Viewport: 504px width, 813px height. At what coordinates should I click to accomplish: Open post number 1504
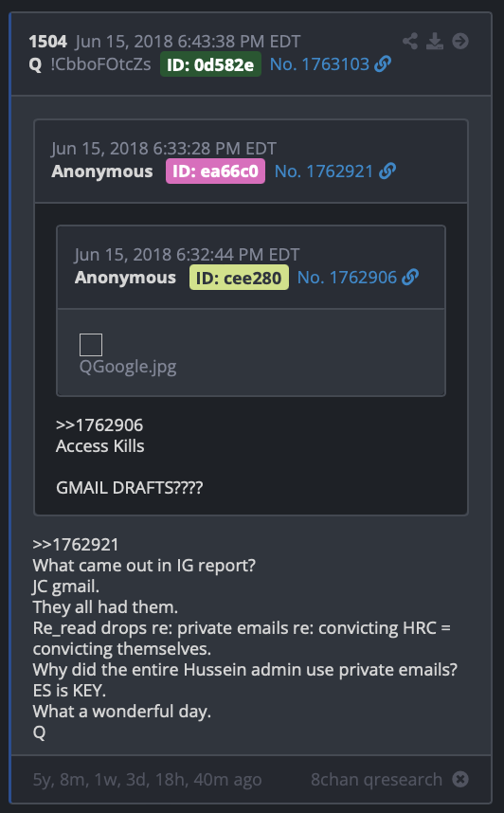[x=47, y=41]
